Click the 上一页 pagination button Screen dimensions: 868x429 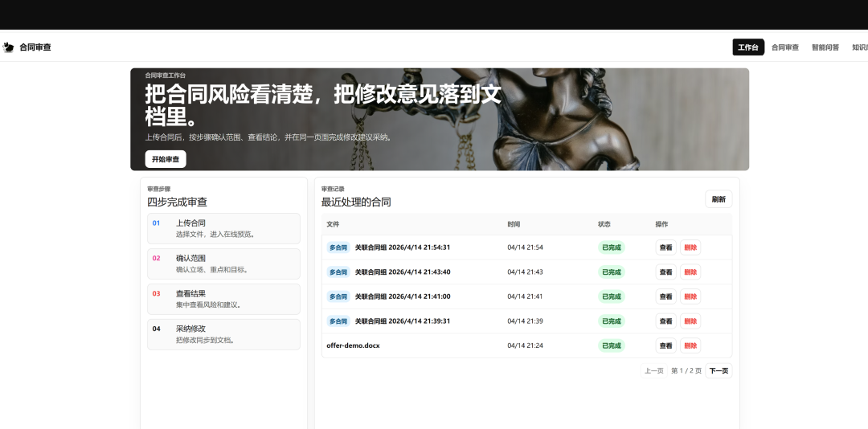click(x=653, y=371)
